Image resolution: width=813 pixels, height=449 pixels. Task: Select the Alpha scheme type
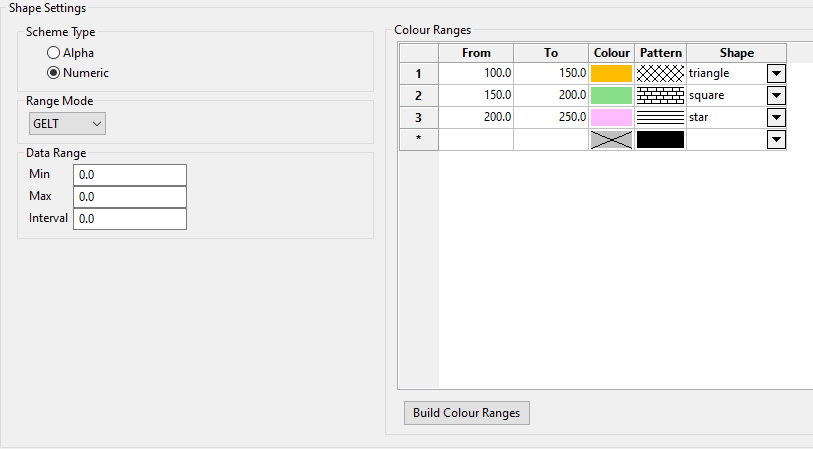coord(53,53)
